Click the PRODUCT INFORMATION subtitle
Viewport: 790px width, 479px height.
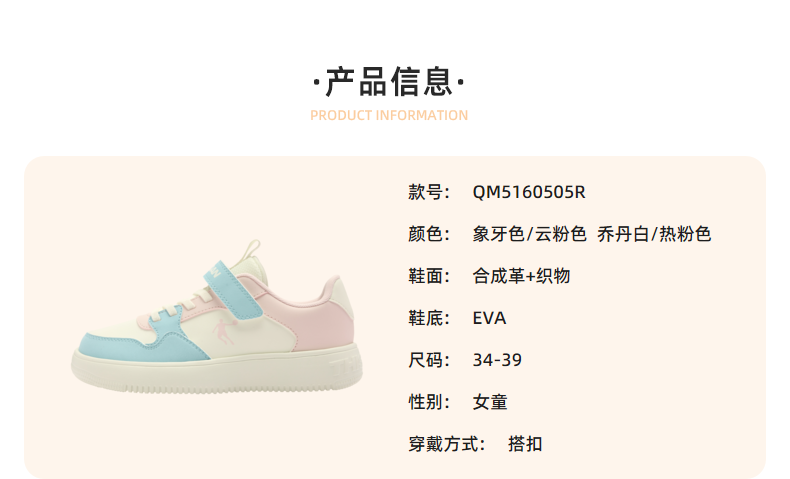pos(389,115)
